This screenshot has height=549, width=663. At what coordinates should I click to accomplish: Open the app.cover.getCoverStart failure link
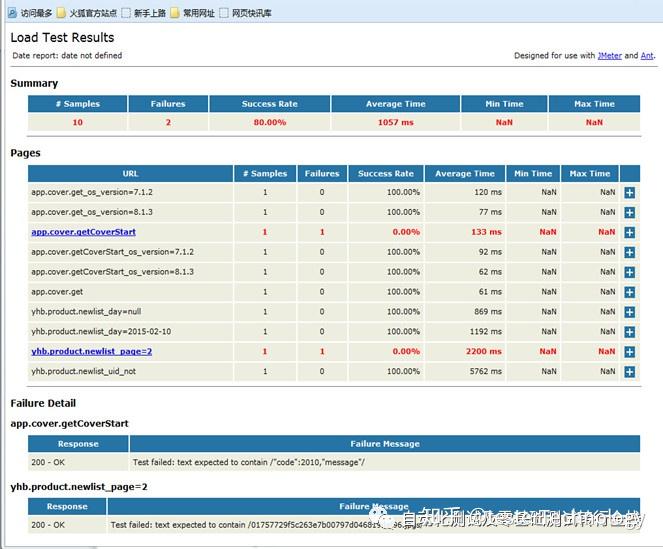(83, 232)
